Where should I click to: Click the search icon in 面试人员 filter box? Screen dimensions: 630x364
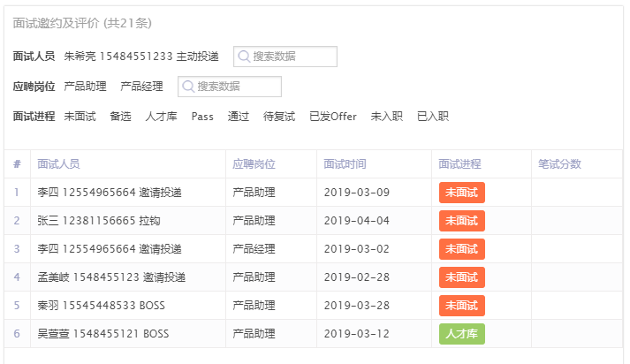[x=244, y=57]
